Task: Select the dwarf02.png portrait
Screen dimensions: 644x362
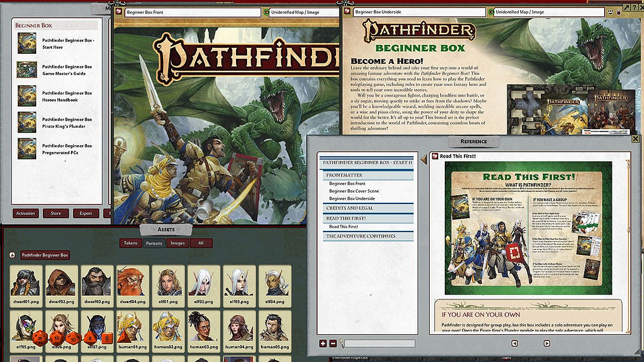Action: pos(61,285)
